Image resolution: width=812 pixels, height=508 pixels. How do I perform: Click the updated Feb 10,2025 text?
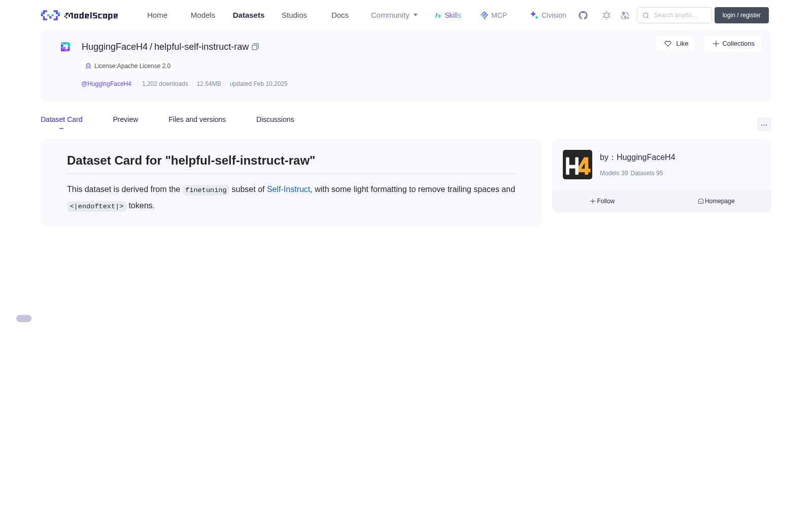258,84
